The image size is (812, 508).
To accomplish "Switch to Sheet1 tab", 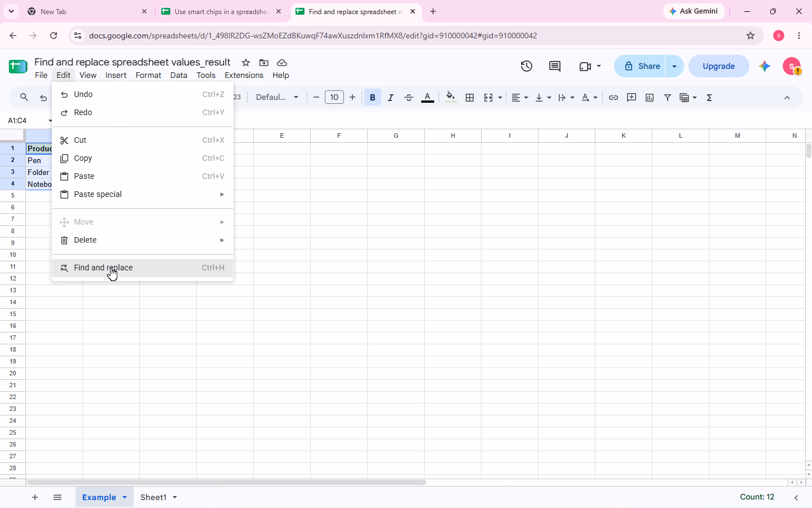I will [x=153, y=497].
